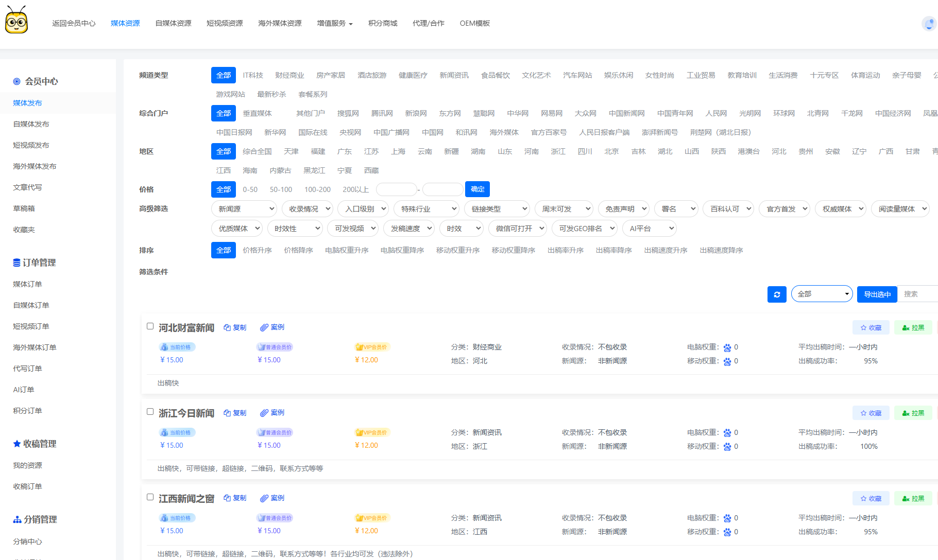Click the 电脑权重 paw icon for 河北财富新闻
The image size is (938, 560).
tap(727, 348)
